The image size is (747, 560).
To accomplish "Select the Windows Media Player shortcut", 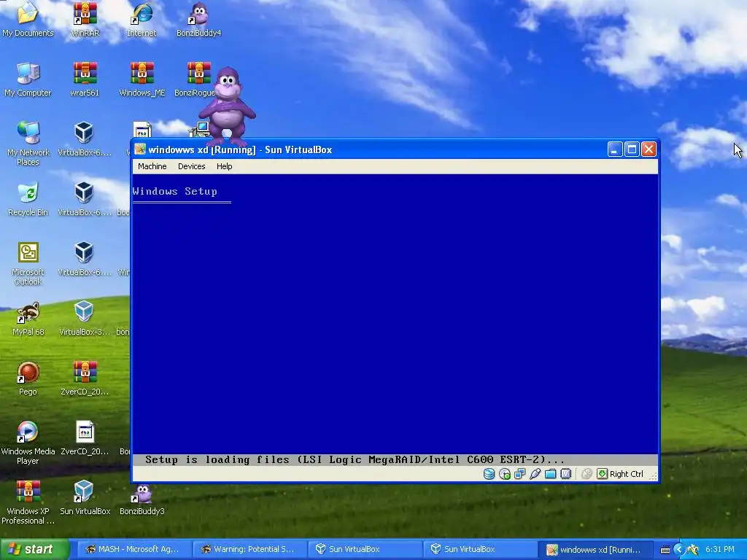I will 28,443.
